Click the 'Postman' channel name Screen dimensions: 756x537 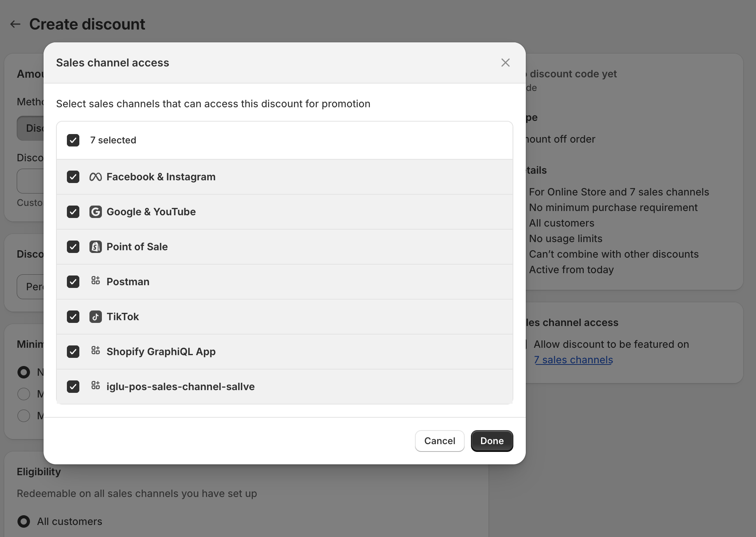(x=128, y=282)
